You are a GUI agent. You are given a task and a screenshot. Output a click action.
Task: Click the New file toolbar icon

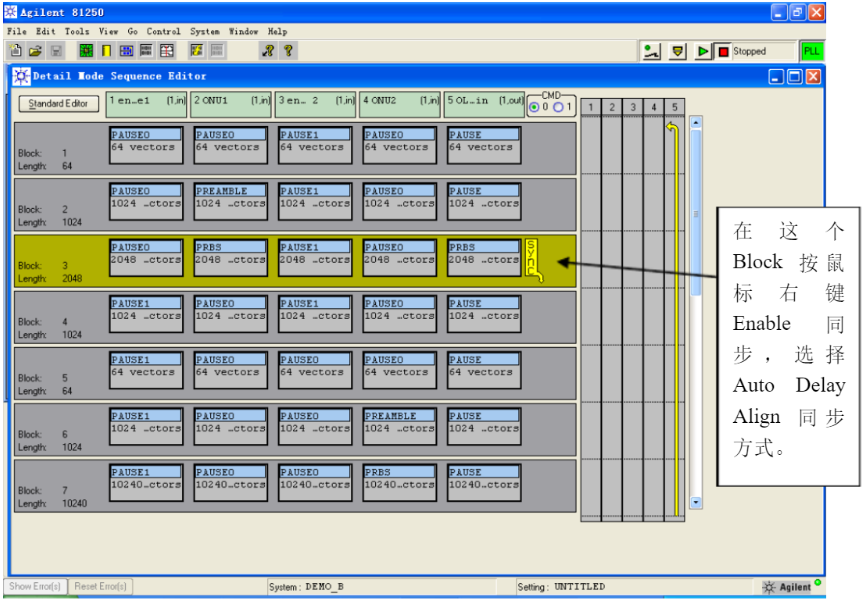[x=16, y=51]
